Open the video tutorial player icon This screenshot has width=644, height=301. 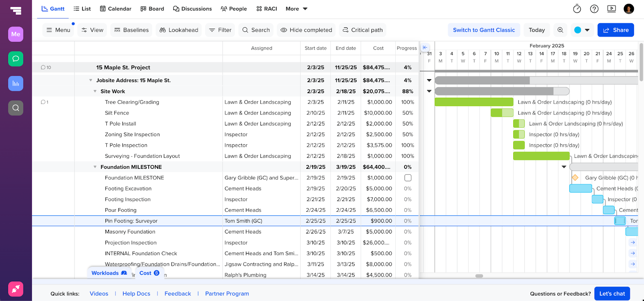coord(611,9)
